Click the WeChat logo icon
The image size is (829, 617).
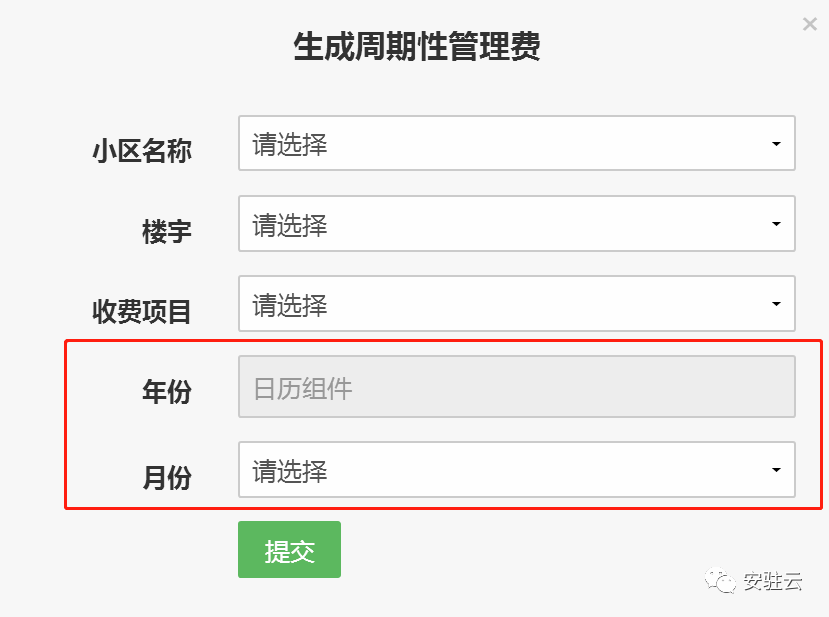tap(720, 580)
